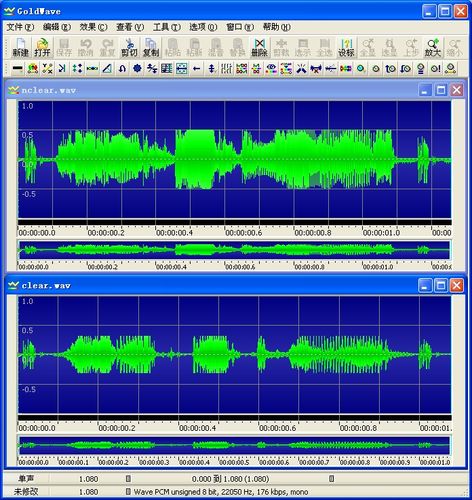This screenshot has height=500, width=472.
Task: Click the 设标 (Set marker) toolbar button
Action: [346, 47]
